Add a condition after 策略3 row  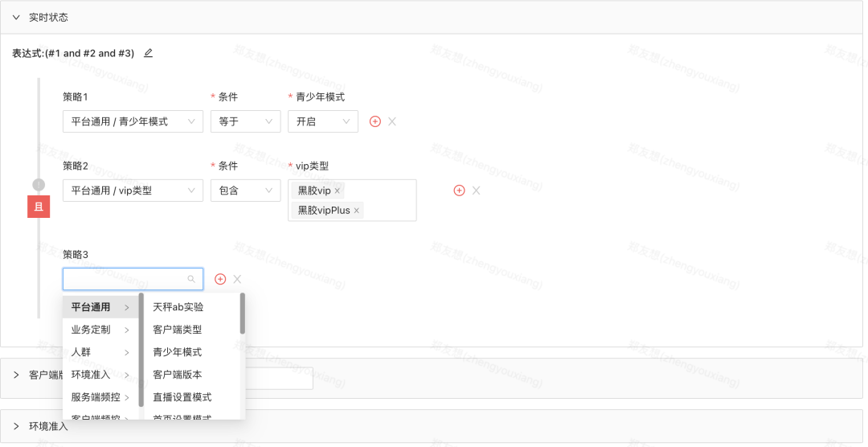tap(220, 279)
